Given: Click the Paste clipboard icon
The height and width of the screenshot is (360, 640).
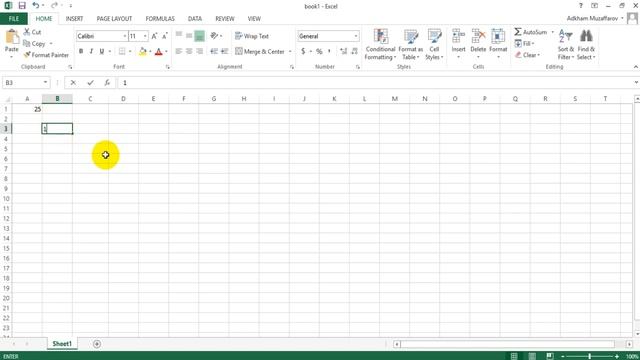Looking at the screenshot, I should pos(11,37).
